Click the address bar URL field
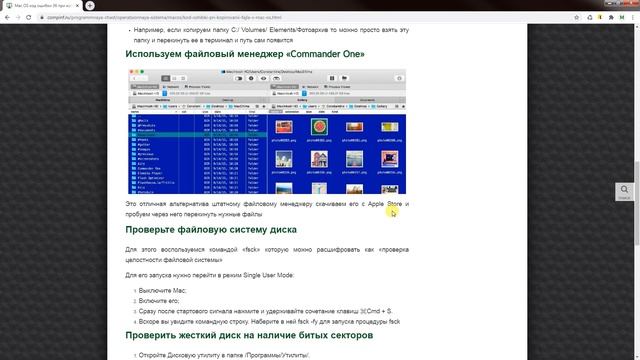 click(x=306, y=18)
